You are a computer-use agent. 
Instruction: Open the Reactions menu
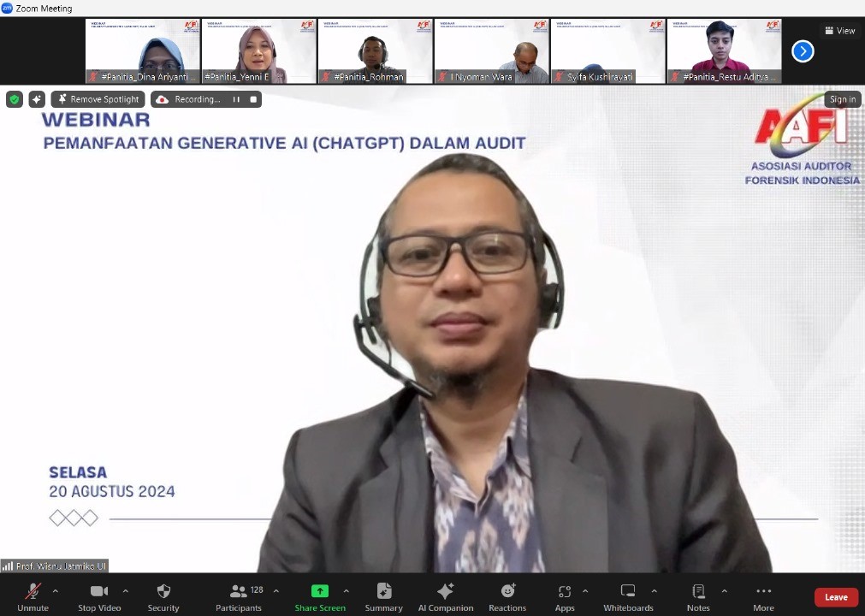(507, 591)
